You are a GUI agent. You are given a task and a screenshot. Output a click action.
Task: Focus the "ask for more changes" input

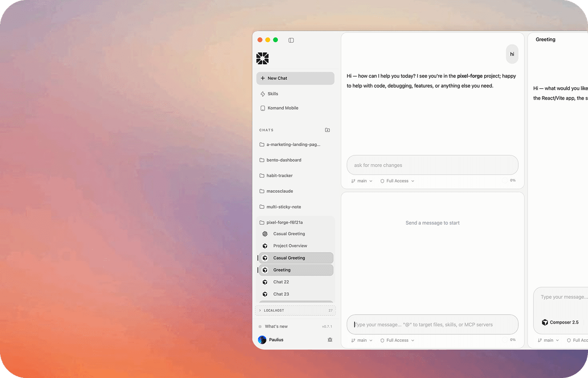point(433,165)
